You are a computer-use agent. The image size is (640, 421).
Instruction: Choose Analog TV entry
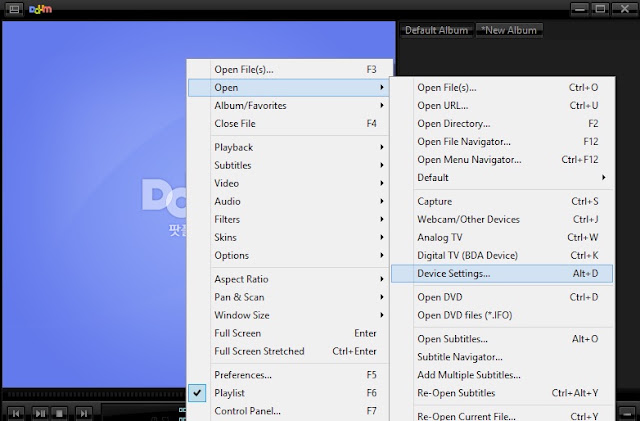(502, 237)
